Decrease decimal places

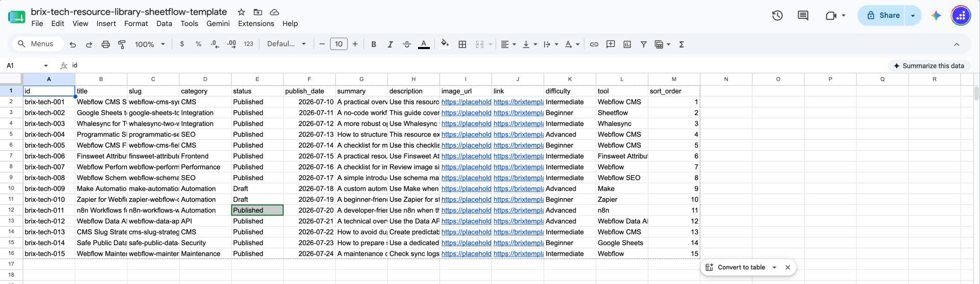coord(215,44)
